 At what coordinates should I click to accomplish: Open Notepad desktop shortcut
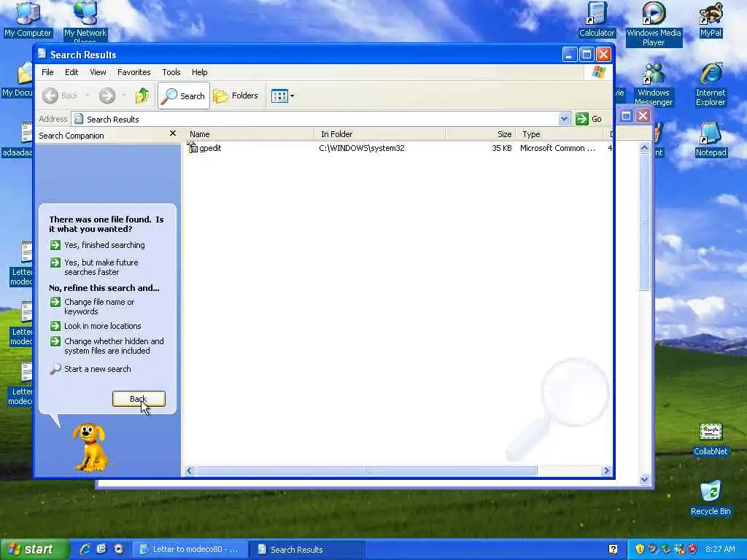(x=711, y=139)
